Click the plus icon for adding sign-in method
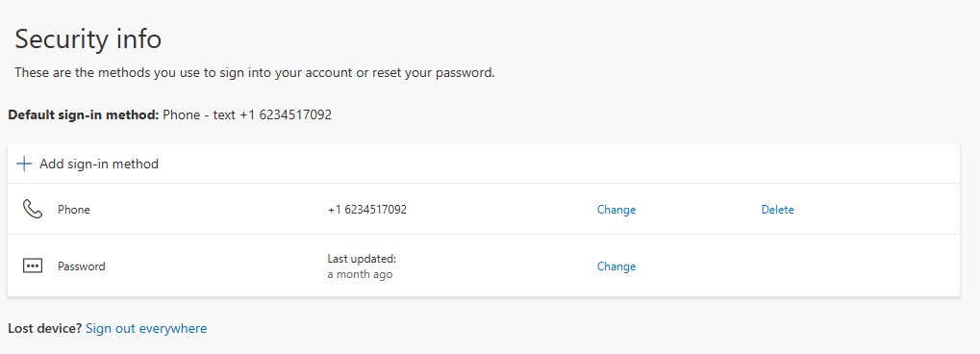This screenshot has width=980, height=354. (24, 164)
